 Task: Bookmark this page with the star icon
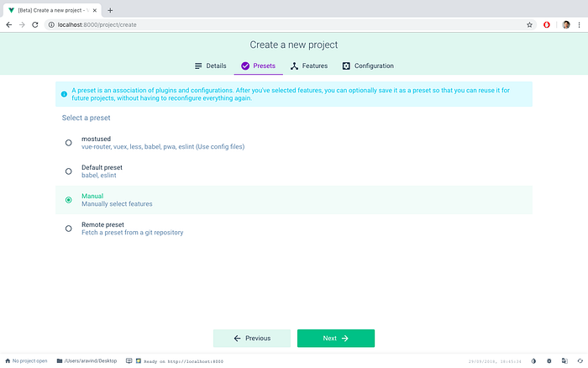click(x=529, y=24)
